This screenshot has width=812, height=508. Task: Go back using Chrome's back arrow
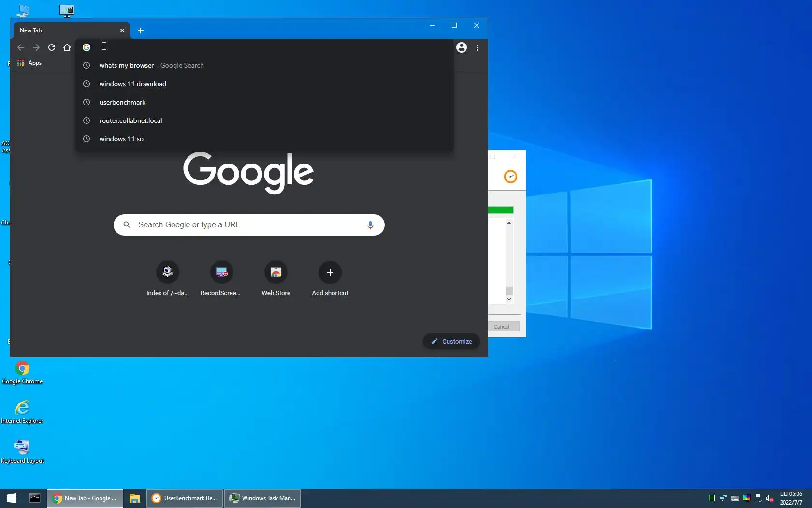pyautogui.click(x=21, y=47)
